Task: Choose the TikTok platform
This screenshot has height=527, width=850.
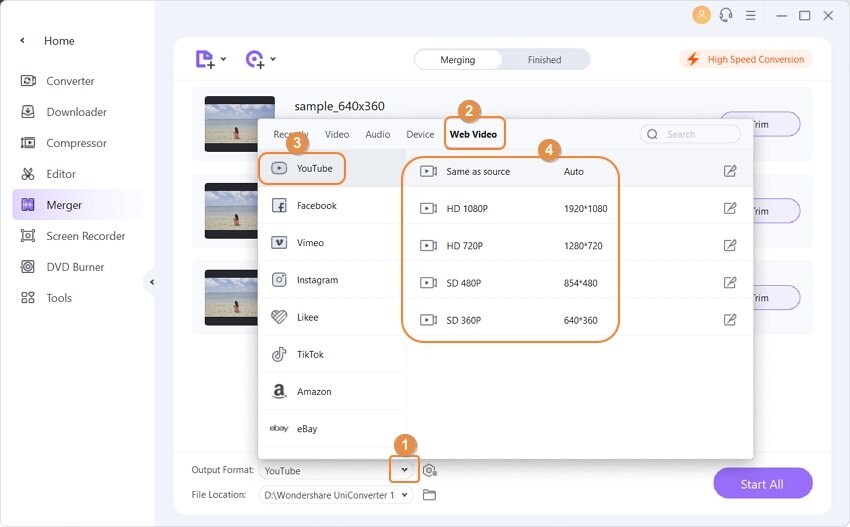Action: click(332, 355)
